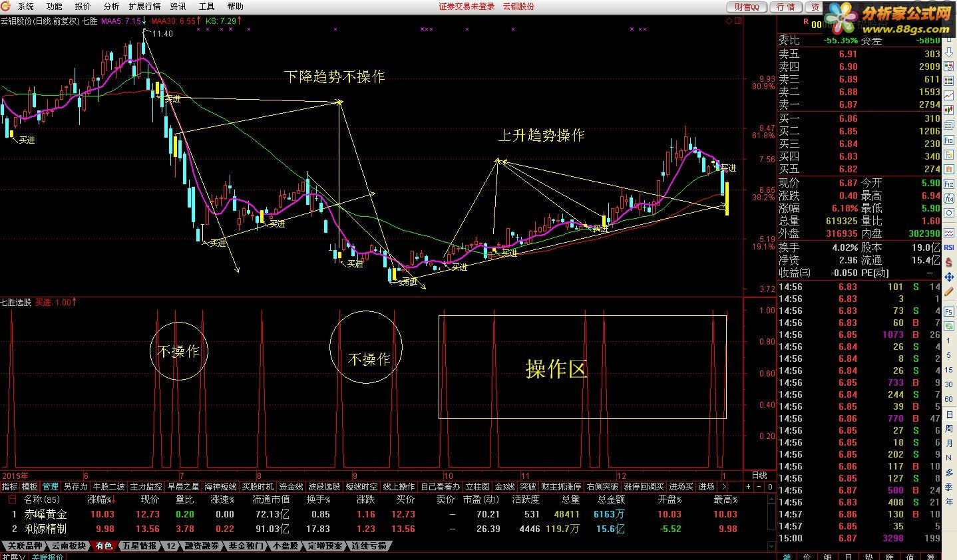Open the 分析 menu
957x560 pixels.
pyautogui.click(x=111, y=7)
